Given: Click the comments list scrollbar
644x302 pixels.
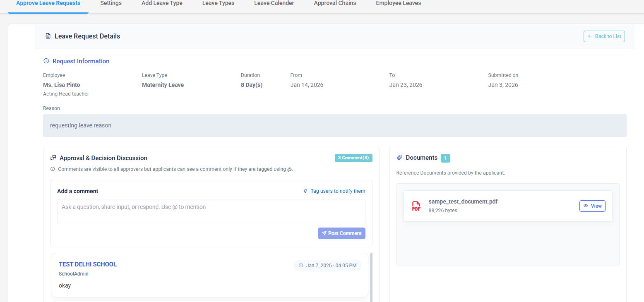Looking at the screenshot, I should pyautogui.click(x=371, y=277).
